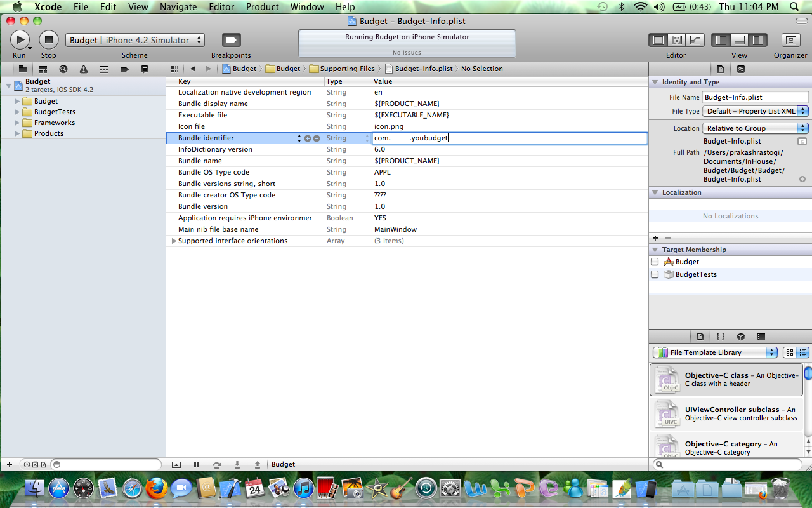Image resolution: width=812 pixels, height=508 pixels.
Task: Show the Media library
Action: click(761, 337)
